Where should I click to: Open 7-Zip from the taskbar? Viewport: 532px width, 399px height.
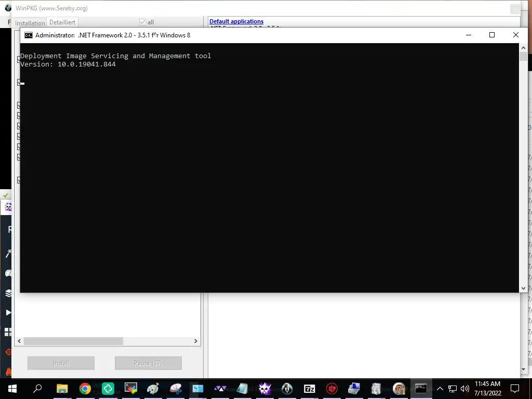pyautogui.click(x=310, y=389)
